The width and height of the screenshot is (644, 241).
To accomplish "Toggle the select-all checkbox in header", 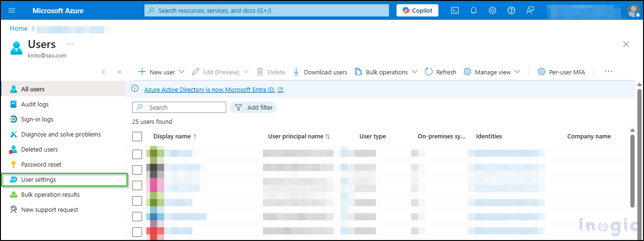I will 137,137.
